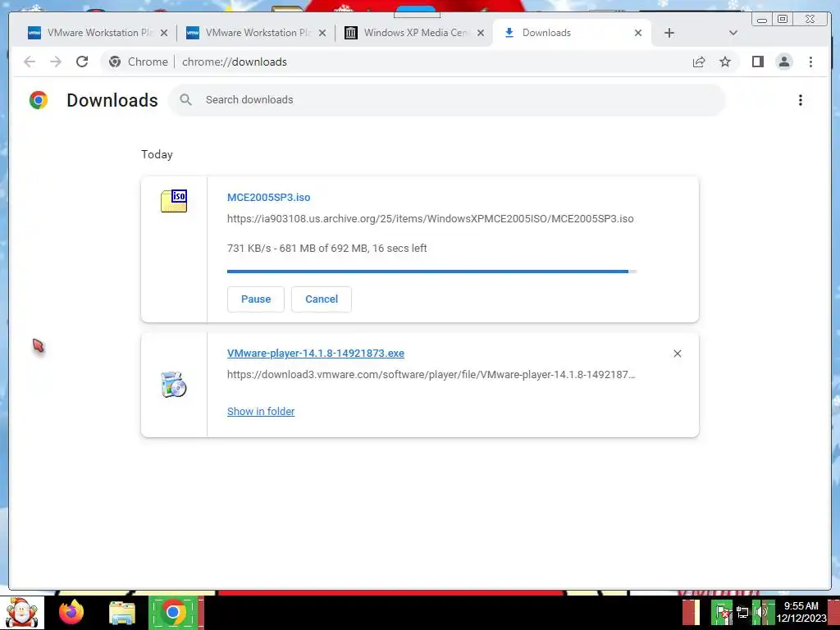Screen dimensions: 840x630
Task: Open the VMware-player-14.1.8-14921873.exe link
Action: coord(316,353)
